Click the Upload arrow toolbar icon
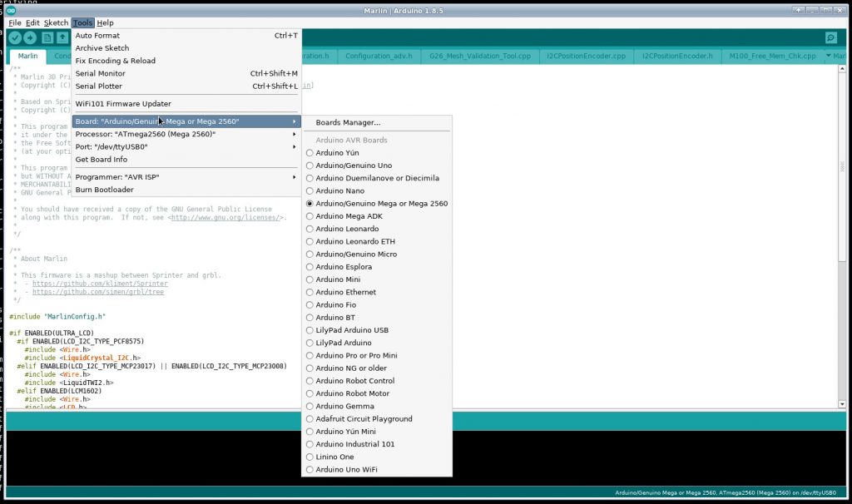Image resolution: width=852 pixels, height=504 pixels. pyautogui.click(x=30, y=37)
